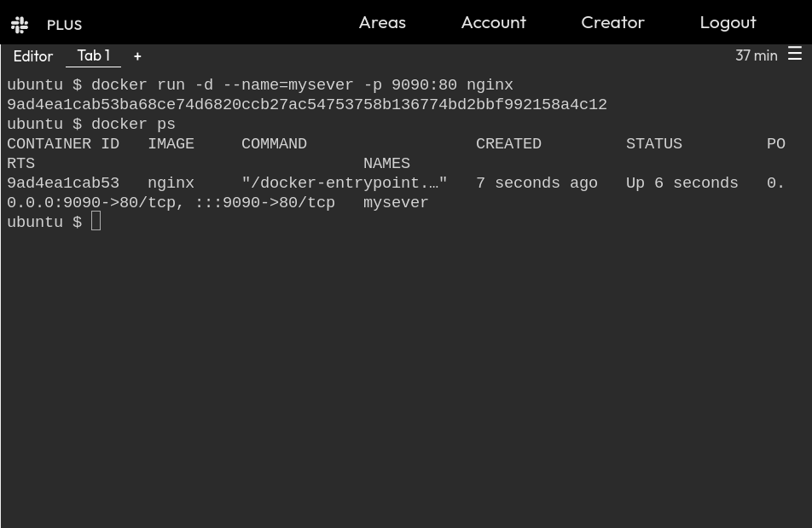Click the CONTAINER ID column header

62,144
